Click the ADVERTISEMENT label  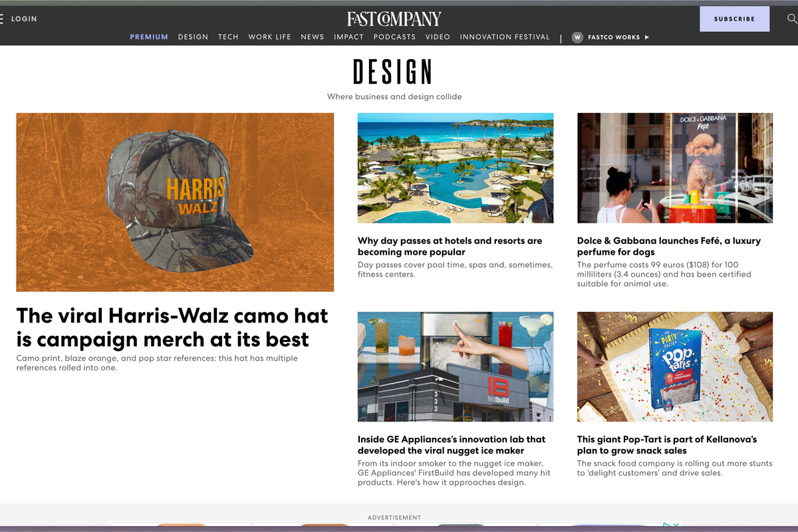coord(394,517)
